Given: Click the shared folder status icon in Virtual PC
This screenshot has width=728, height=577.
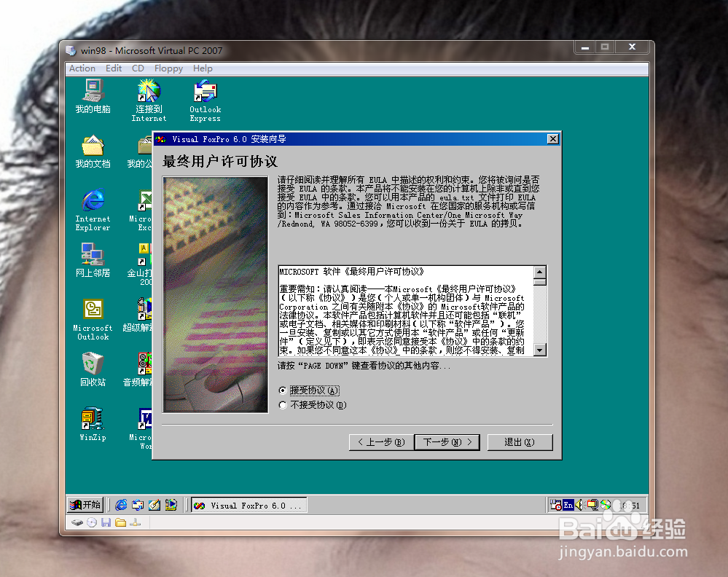Looking at the screenshot, I should [121, 522].
